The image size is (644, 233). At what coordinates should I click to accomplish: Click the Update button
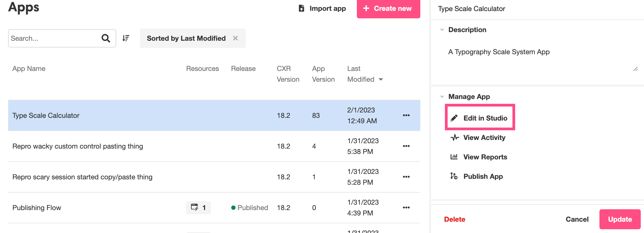(x=620, y=219)
